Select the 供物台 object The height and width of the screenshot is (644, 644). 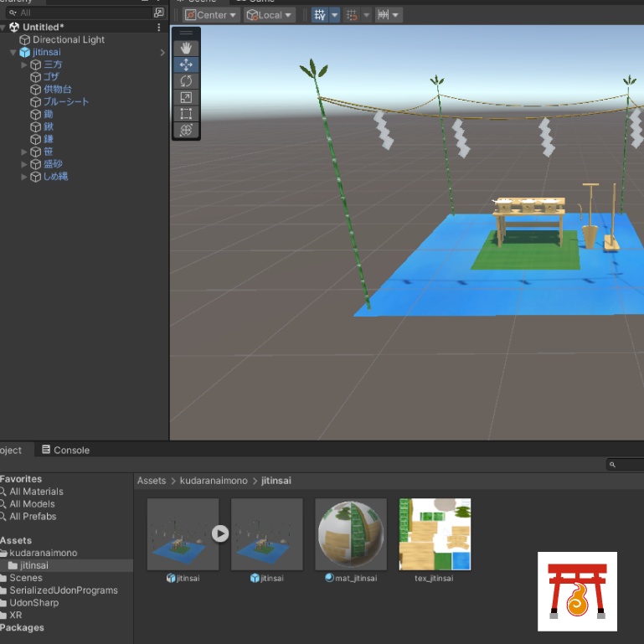[58, 89]
